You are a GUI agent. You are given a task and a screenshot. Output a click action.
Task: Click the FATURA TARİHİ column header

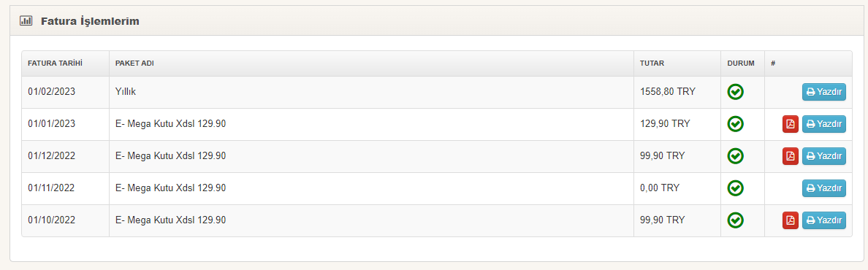[x=56, y=63]
